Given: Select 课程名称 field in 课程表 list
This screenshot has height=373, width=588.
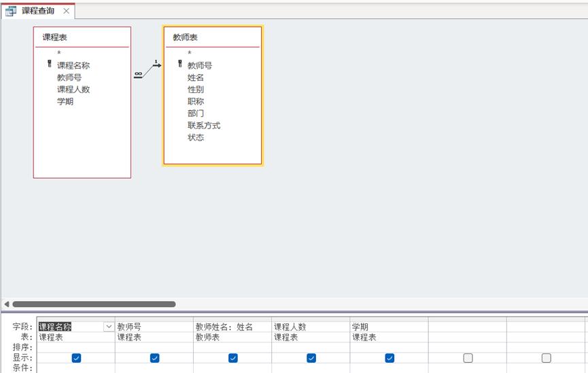Looking at the screenshot, I should tap(73, 66).
